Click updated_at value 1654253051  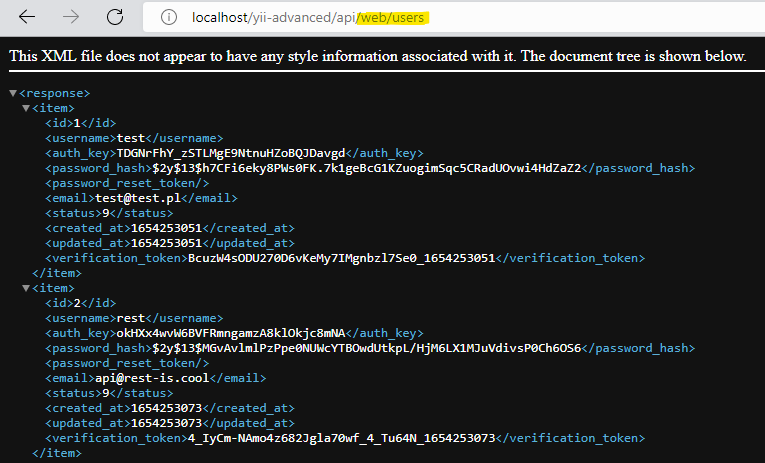point(166,243)
